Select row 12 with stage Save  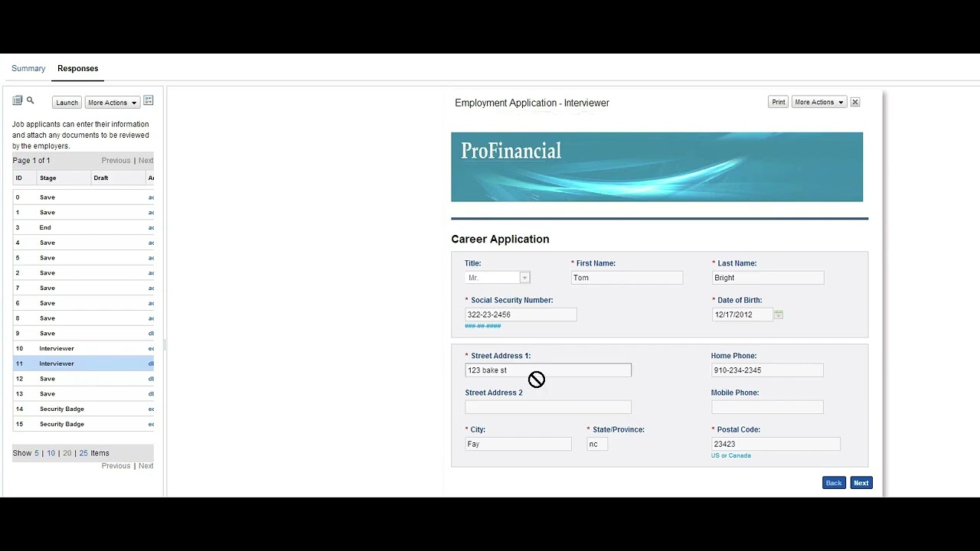pos(83,379)
